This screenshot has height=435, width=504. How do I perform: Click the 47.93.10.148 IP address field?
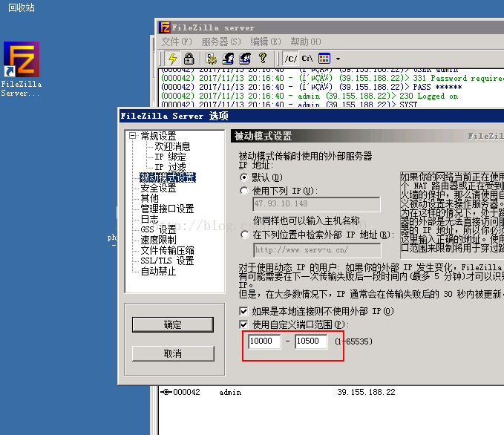(317, 204)
